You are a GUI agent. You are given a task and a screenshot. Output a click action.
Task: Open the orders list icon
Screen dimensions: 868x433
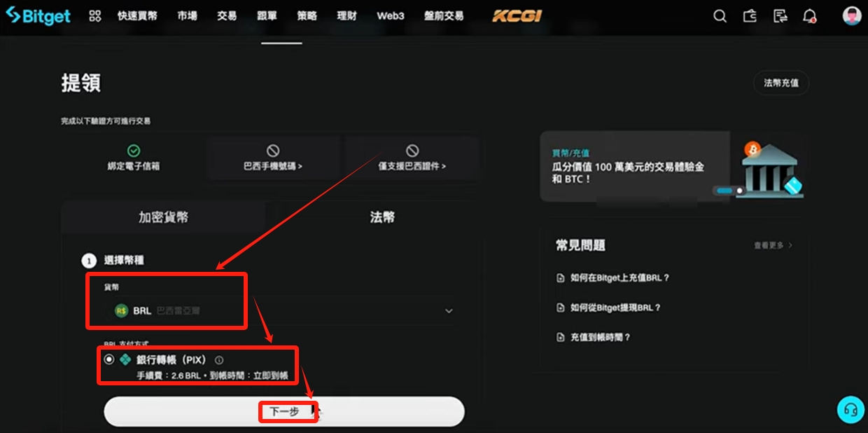780,16
